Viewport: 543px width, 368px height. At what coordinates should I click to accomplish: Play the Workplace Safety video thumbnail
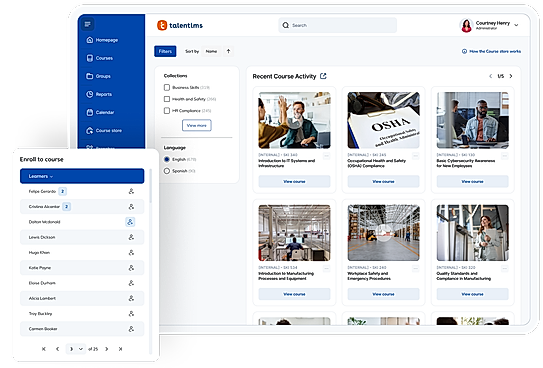[383, 233]
